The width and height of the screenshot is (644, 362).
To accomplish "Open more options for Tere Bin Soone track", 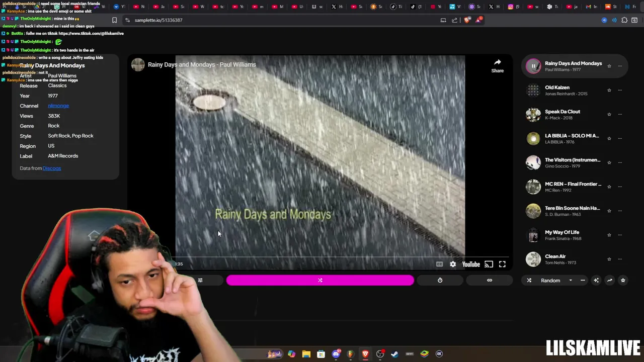I will click(x=620, y=211).
